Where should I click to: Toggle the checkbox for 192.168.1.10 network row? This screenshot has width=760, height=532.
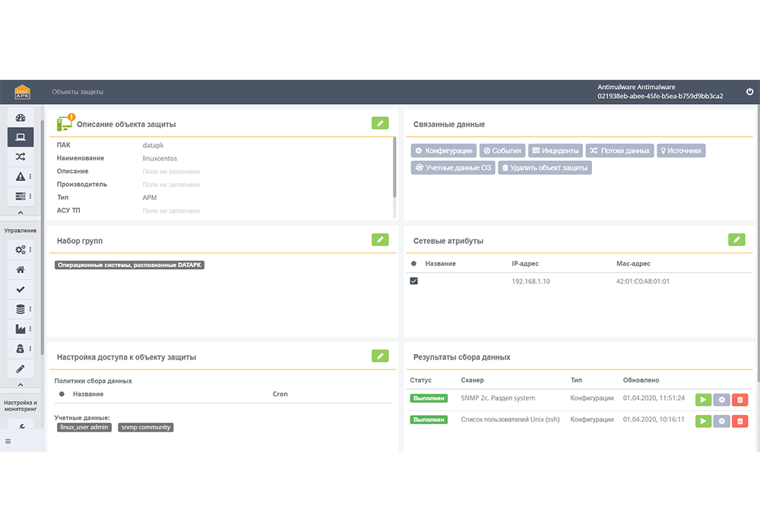coord(414,281)
